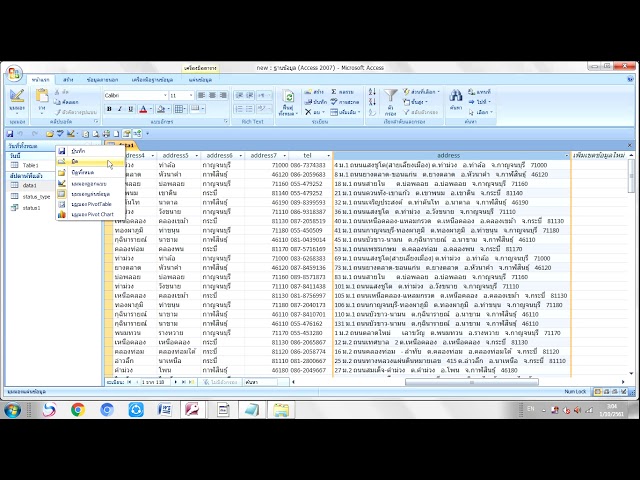Open the External Data ribbon tab

pos(102,80)
